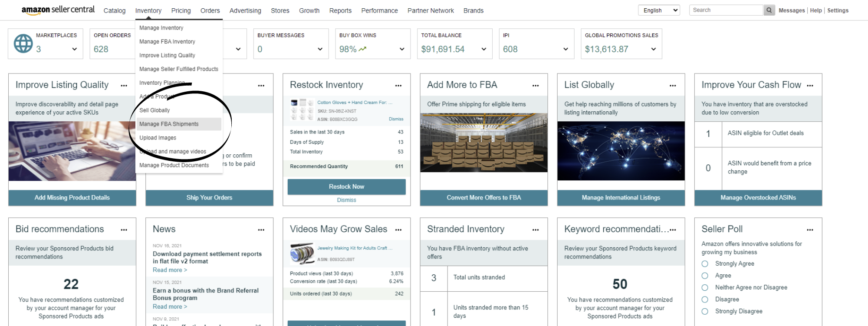This screenshot has width=868, height=326.
Task: Click the Cotton Gloves product thumbnail
Action: [302, 110]
